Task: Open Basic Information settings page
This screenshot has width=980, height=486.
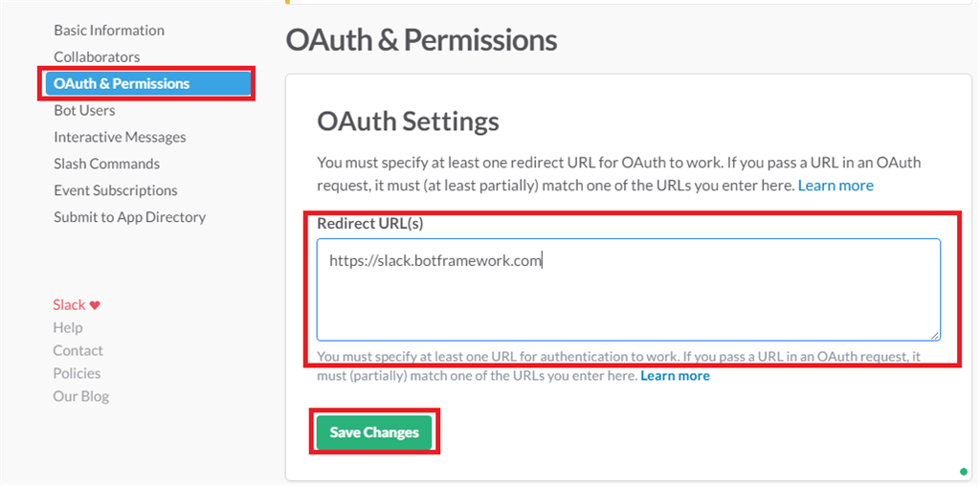Action: 109,31
